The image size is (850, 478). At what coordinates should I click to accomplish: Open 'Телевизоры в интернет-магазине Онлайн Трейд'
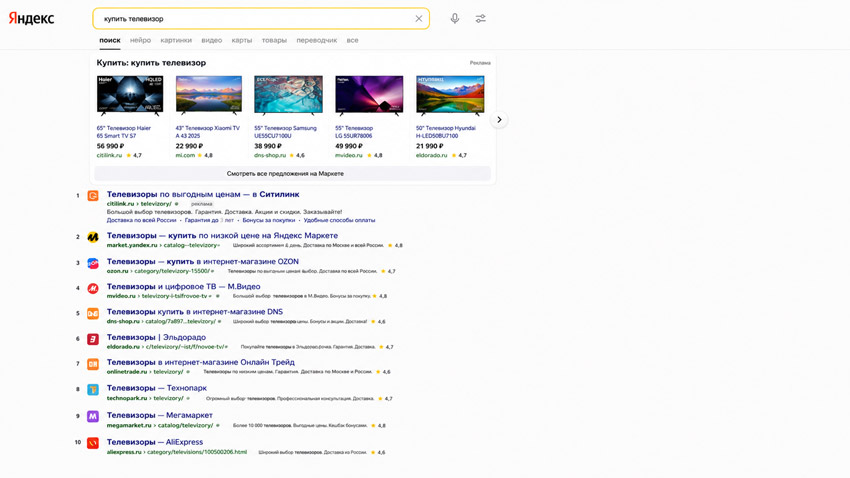201,362
